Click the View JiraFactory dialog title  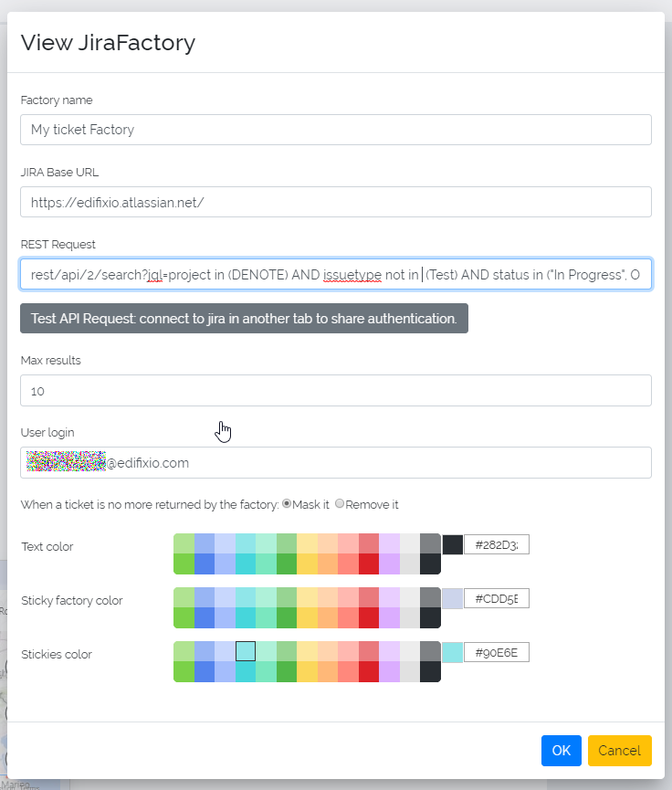[x=108, y=42]
